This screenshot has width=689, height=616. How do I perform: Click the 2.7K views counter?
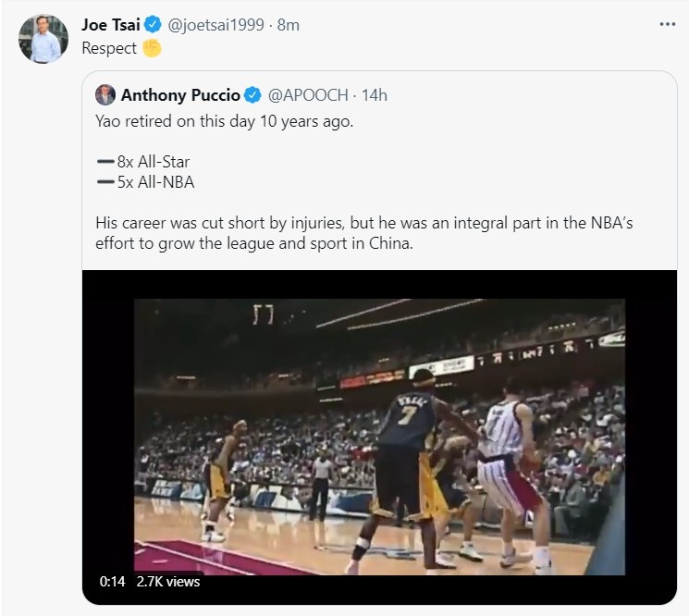(x=167, y=582)
